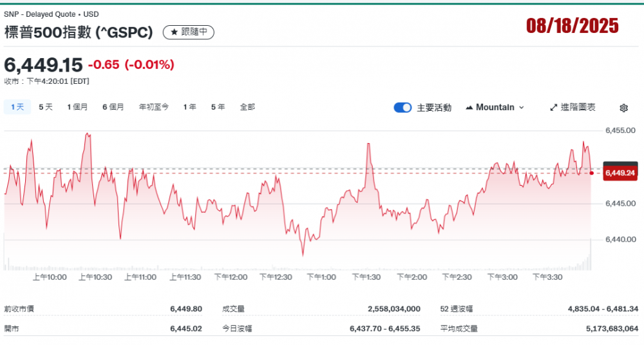Click the red current price dot marker

pos(592,173)
